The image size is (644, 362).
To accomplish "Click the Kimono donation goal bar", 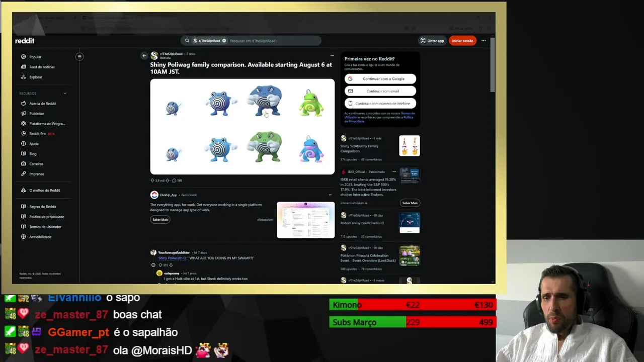I will (413, 305).
